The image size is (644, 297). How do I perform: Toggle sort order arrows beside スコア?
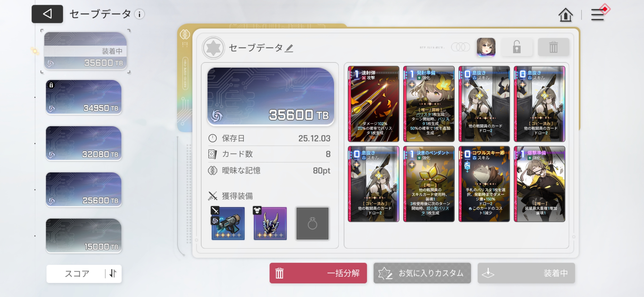(x=113, y=273)
